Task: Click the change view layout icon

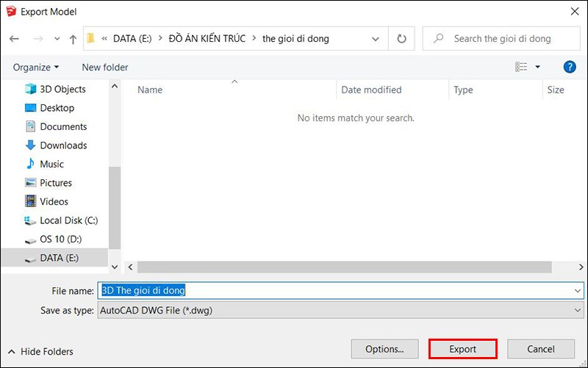Action: [x=521, y=67]
